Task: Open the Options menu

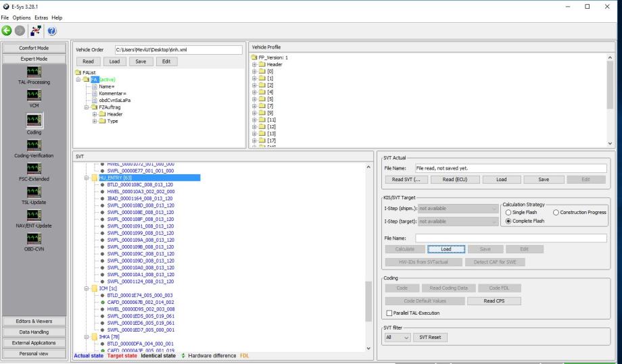Action: (22, 17)
